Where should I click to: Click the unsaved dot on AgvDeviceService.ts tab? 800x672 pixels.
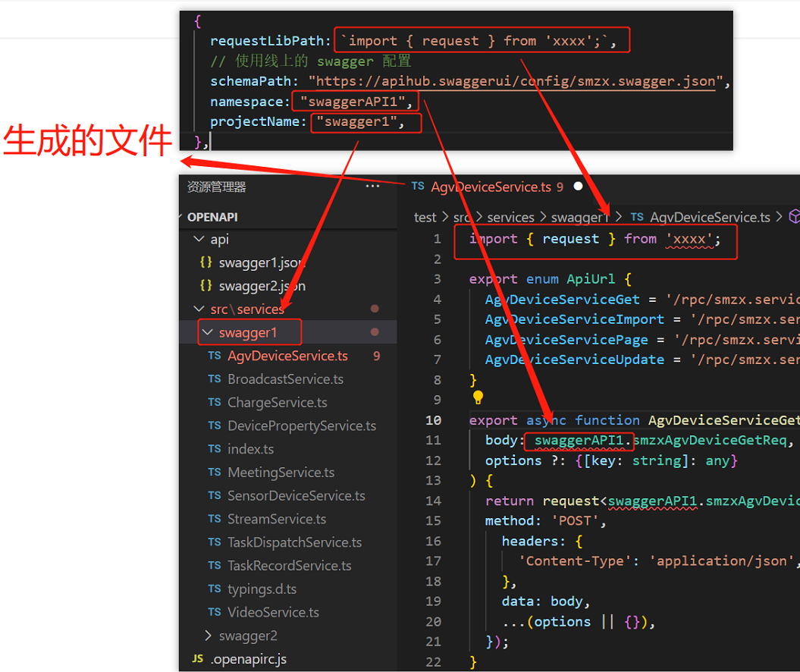tap(578, 187)
